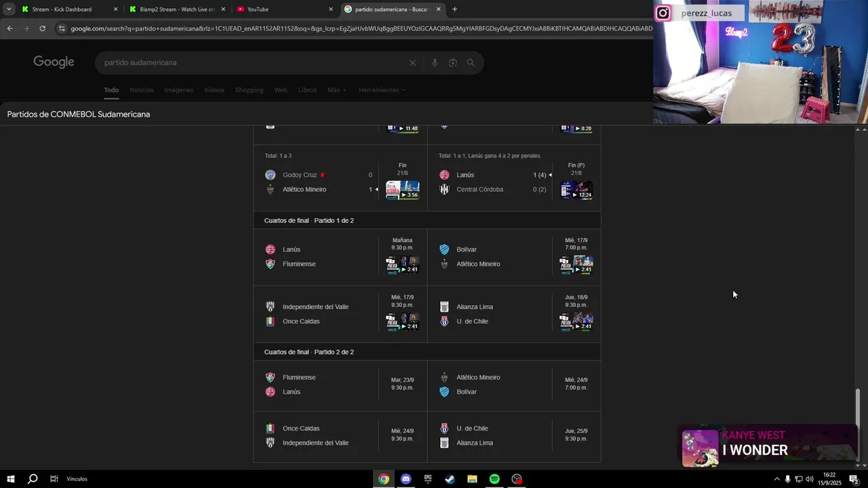This screenshot has width=868, height=488.
Task: Click Partidos de CONMEBOL Sudamericana heading
Action: click(79, 115)
